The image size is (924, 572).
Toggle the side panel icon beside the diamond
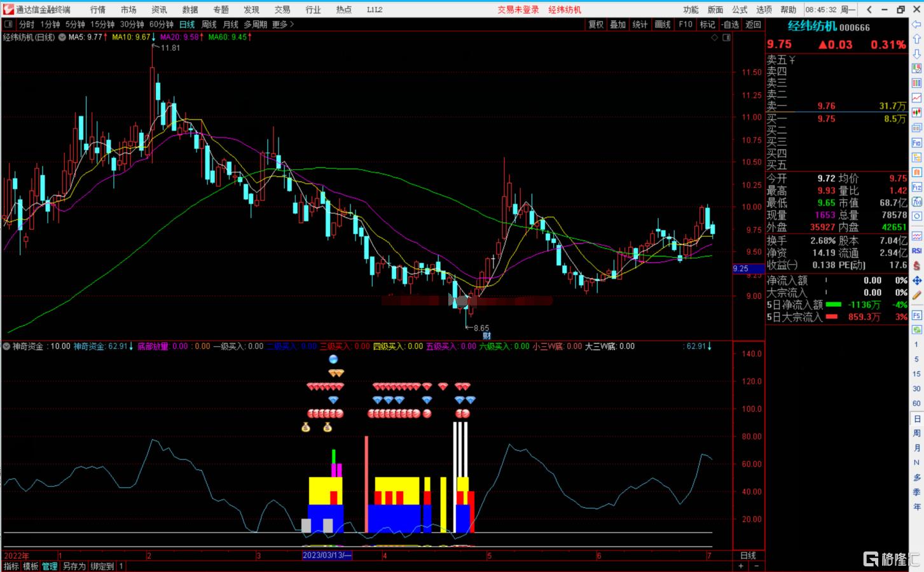(x=727, y=38)
